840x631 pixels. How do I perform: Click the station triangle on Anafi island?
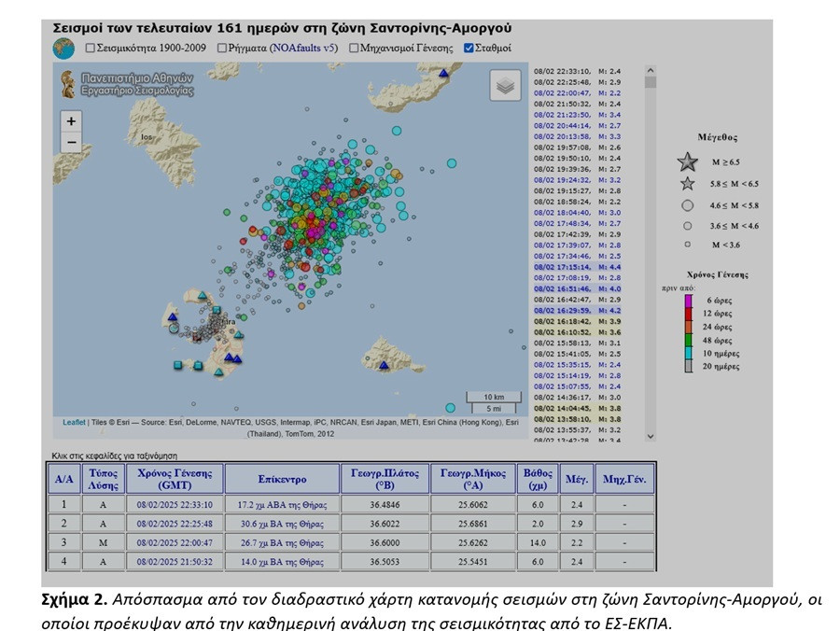pyautogui.click(x=384, y=365)
